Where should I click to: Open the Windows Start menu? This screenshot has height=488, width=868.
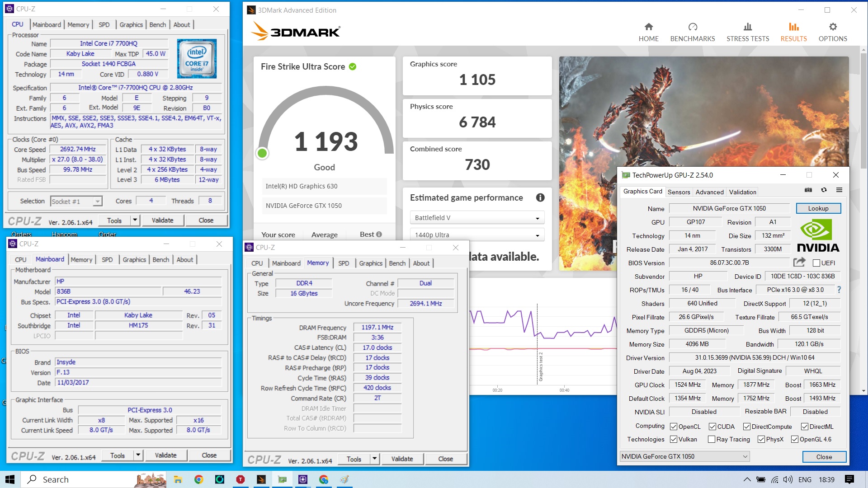coord(10,479)
